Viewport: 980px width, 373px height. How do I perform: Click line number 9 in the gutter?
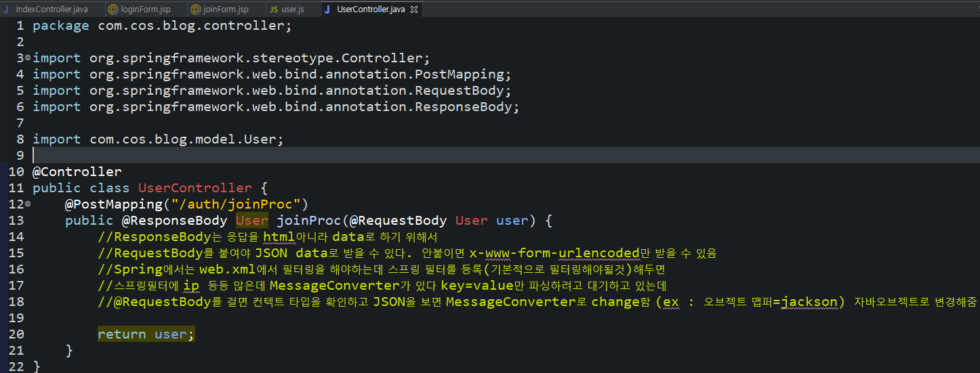(20, 155)
